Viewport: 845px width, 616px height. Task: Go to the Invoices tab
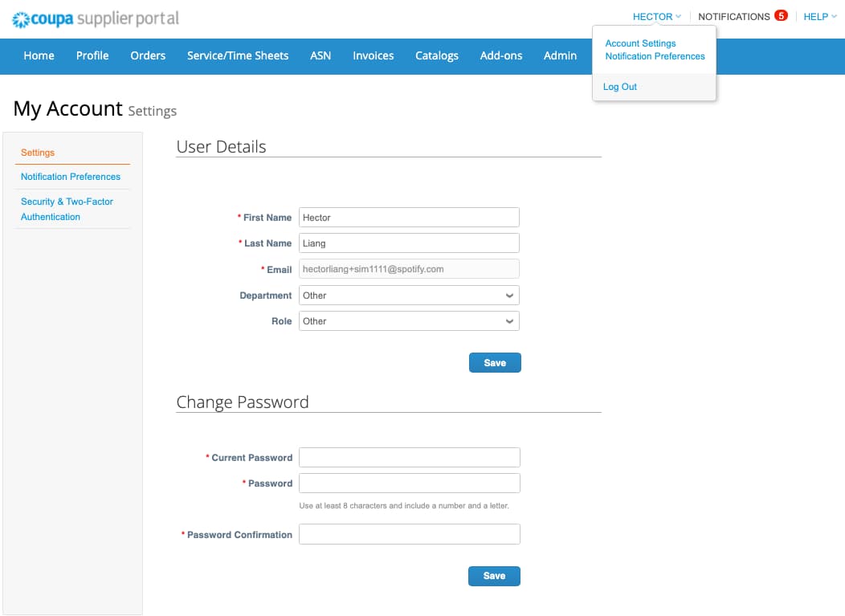pyautogui.click(x=373, y=55)
